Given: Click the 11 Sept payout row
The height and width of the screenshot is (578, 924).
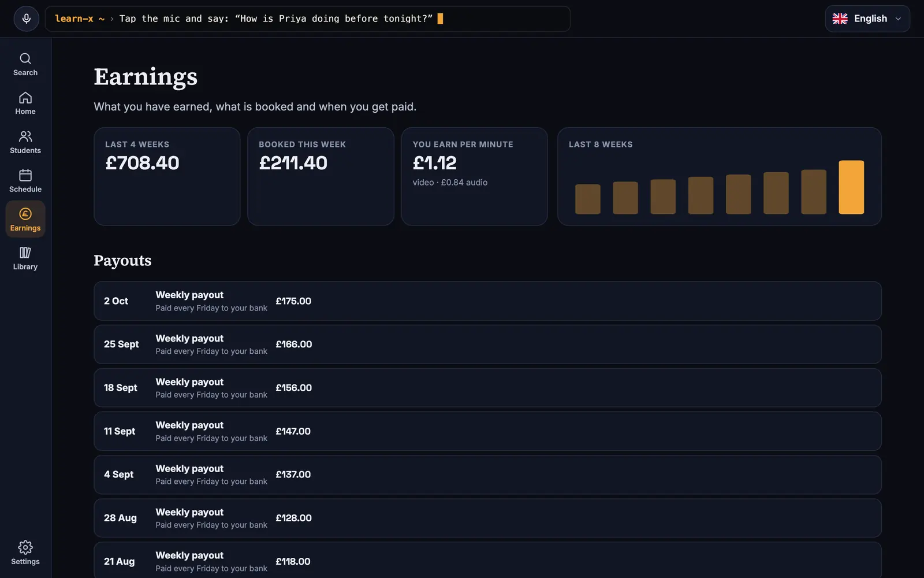Looking at the screenshot, I should pyautogui.click(x=487, y=431).
